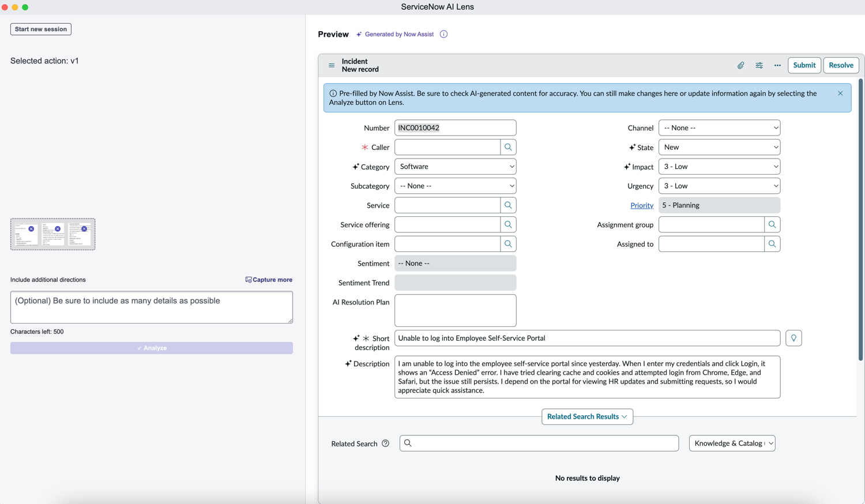Open the Urgency dropdown
865x504 pixels.
click(x=719, y=186)
